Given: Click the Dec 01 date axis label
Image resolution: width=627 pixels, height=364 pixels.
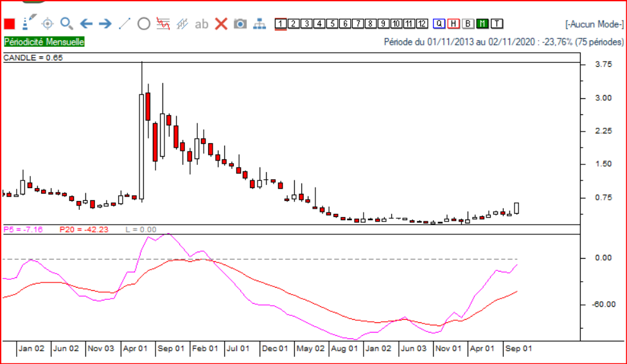Looking at the screenshot, I should point(275,349).
